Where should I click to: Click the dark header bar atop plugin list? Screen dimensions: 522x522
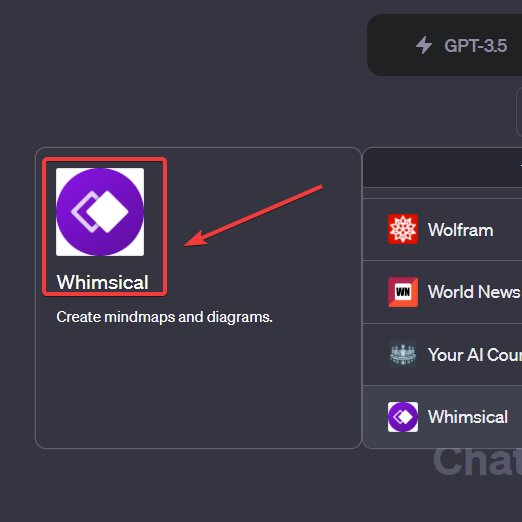(x=442, y=168)
